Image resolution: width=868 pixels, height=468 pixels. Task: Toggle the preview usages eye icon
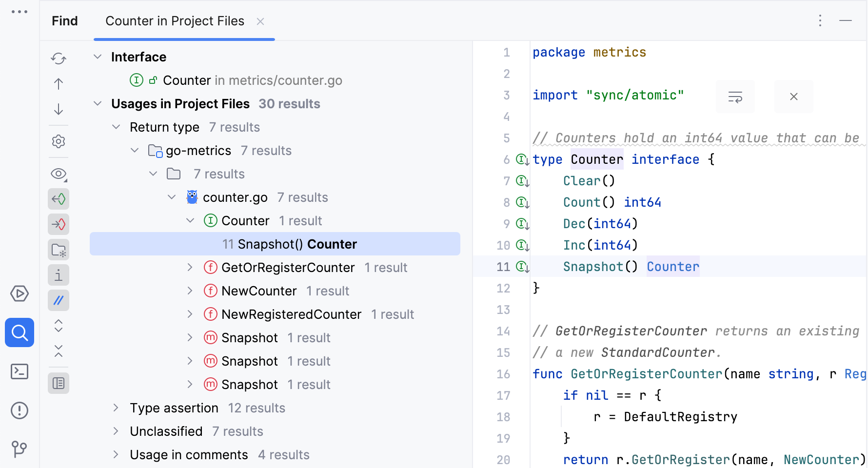pyautogui.click(x=59, y=174)
